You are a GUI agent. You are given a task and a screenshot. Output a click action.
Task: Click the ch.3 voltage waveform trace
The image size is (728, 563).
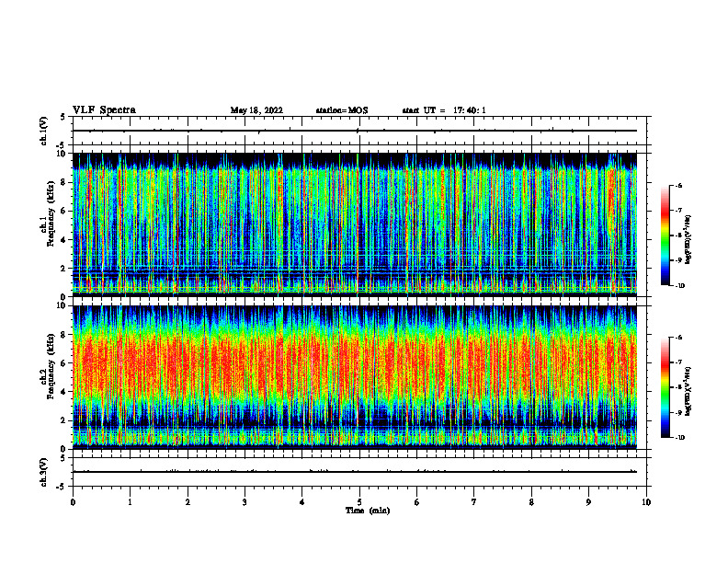tap(355, 472)
